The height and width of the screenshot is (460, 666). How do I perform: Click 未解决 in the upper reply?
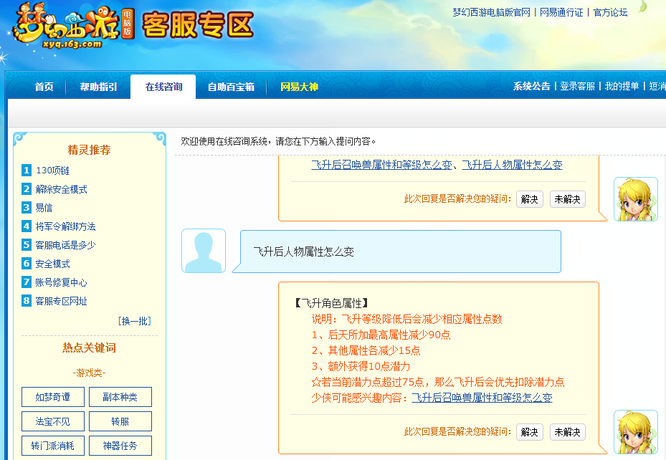(567, 199)
